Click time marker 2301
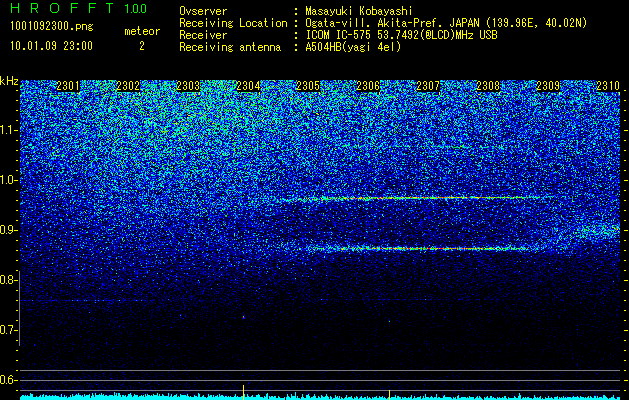Viewport: 629px width, 400px height. coord(68,86)
